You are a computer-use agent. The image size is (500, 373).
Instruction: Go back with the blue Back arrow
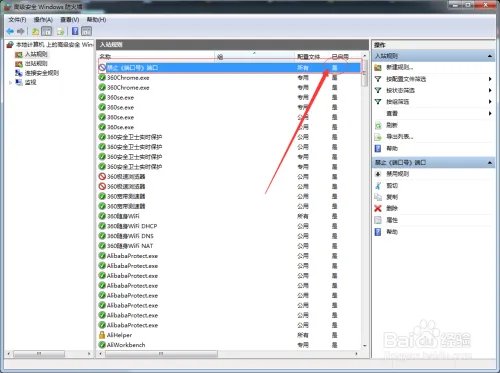click(x=10, y=32)
